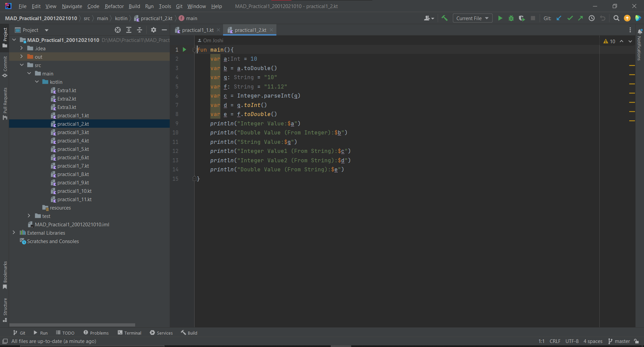Open Services tool window button

click(x=161, y=333)
